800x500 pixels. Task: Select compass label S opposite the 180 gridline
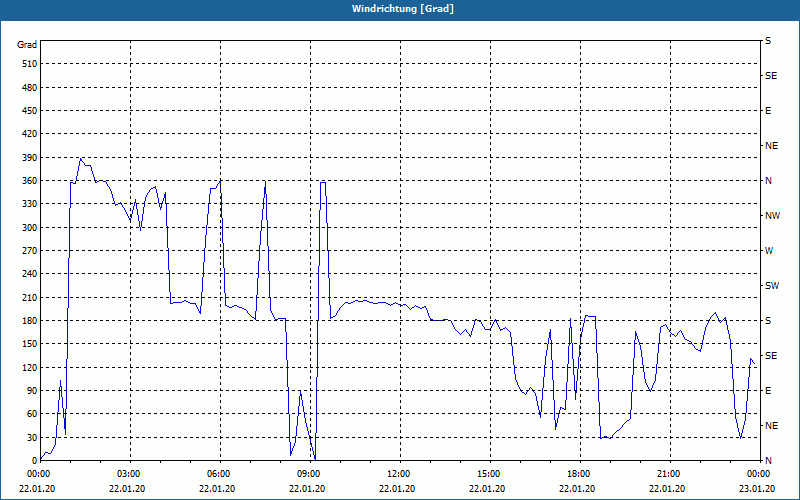(x=768, y=321)
